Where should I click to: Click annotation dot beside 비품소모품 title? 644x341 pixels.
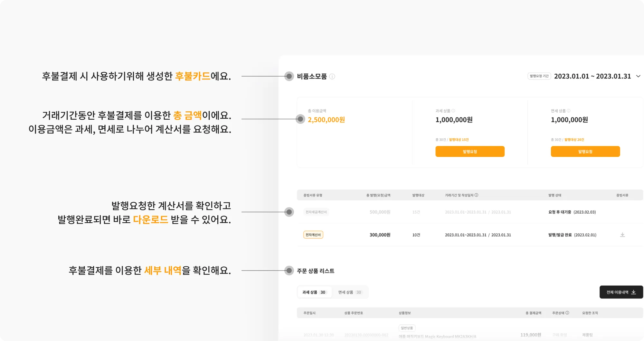coord(289,76)
